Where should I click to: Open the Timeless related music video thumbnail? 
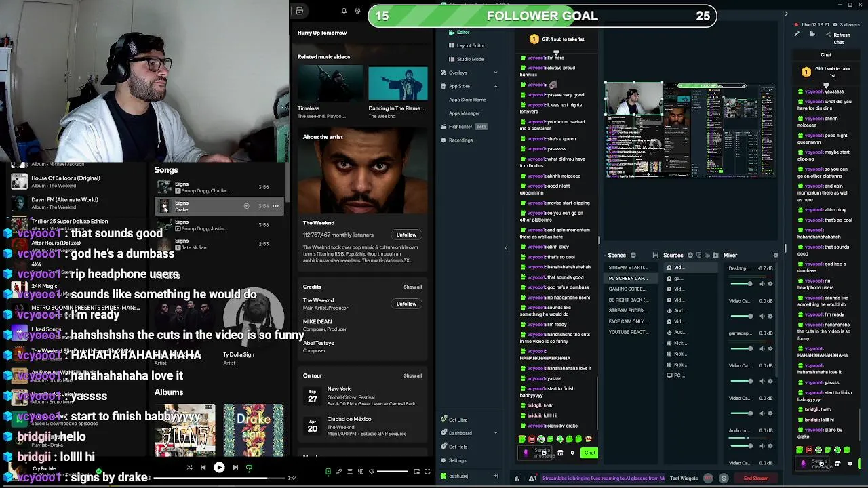(x=330, y=83)
